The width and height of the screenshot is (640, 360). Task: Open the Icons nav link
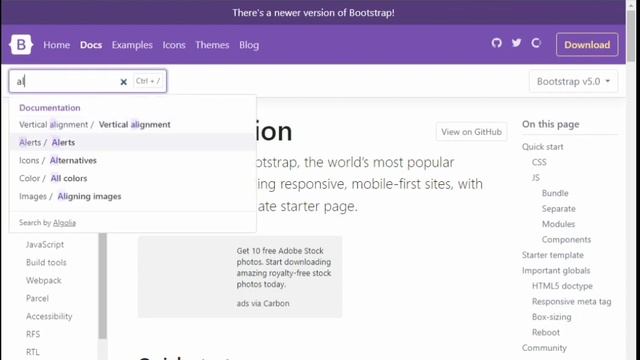pos(174,45)
